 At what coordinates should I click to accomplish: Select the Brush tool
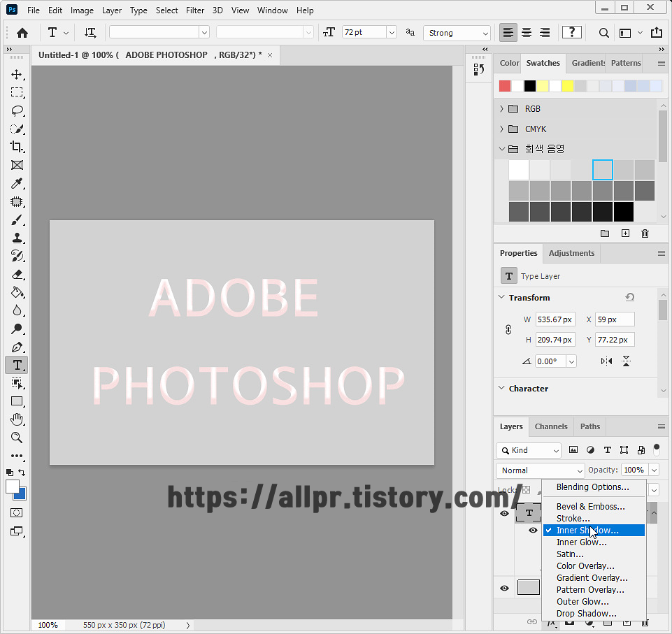(x=17, y=220)
